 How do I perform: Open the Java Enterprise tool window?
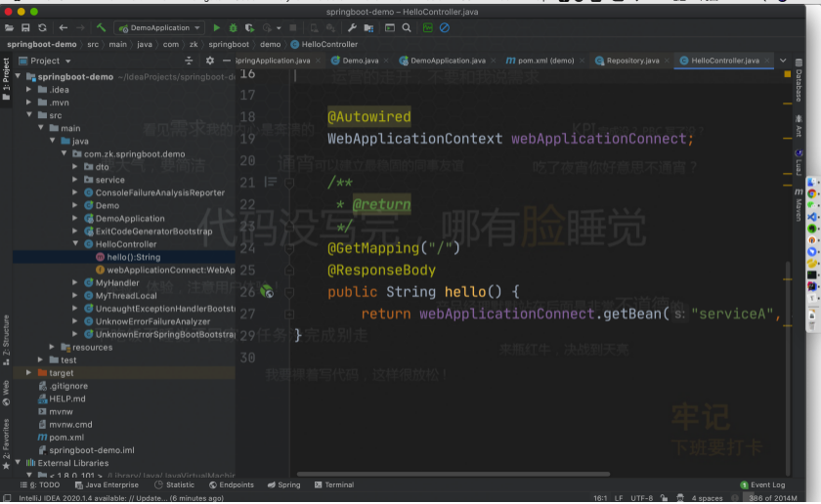point(107,485)
